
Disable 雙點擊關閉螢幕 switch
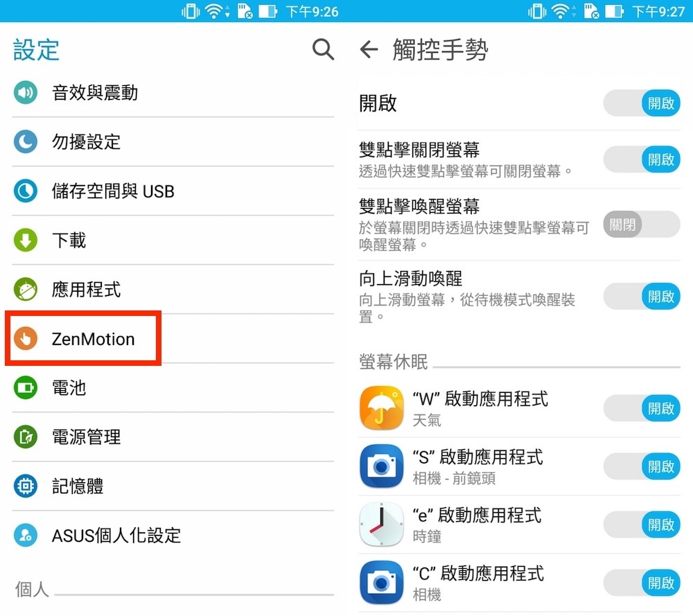point(642,159)
